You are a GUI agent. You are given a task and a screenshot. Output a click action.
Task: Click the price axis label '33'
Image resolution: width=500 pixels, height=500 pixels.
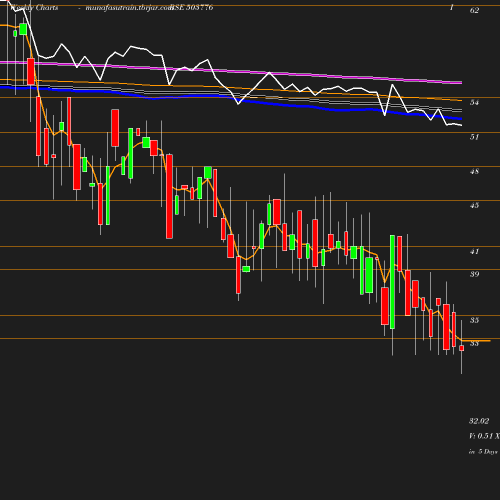474,343
